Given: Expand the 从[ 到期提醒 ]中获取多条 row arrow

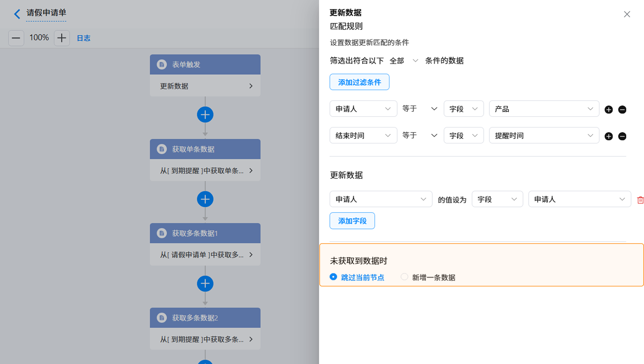Looking at the screenshot, I should pos(251,339).
